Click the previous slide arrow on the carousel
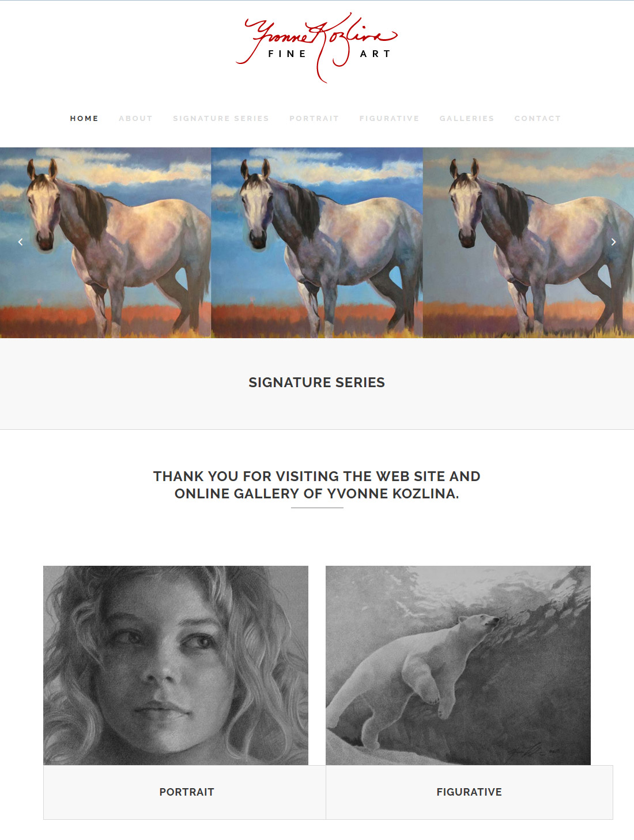This screenshot has width=634, height=840. (20, 242)
